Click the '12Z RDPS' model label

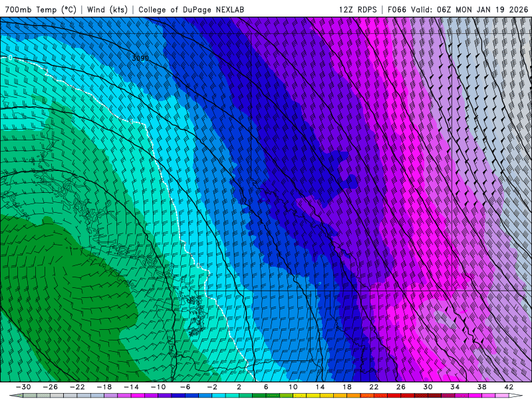pyautogui.click(x=358, y=9)
